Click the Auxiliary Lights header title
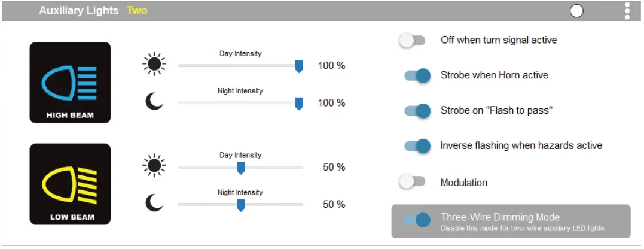 tap(79, 11)
